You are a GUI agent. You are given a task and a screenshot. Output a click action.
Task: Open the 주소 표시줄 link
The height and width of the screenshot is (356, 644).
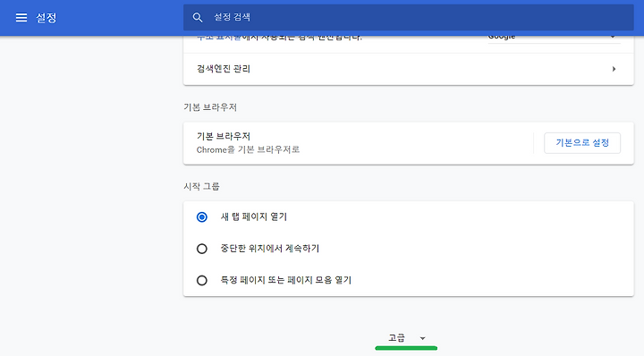(x=219, y=38)
